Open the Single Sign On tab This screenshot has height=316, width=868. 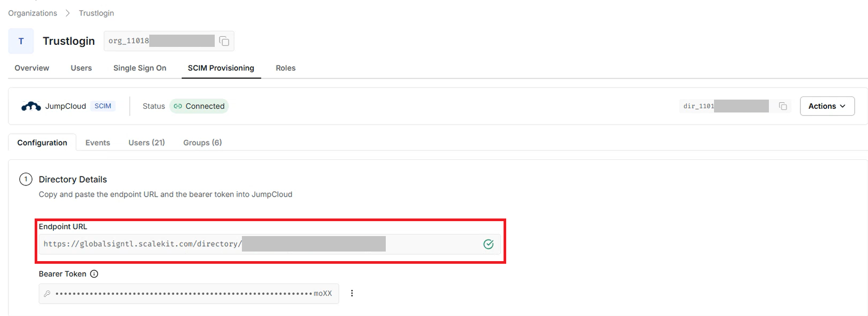140,68
